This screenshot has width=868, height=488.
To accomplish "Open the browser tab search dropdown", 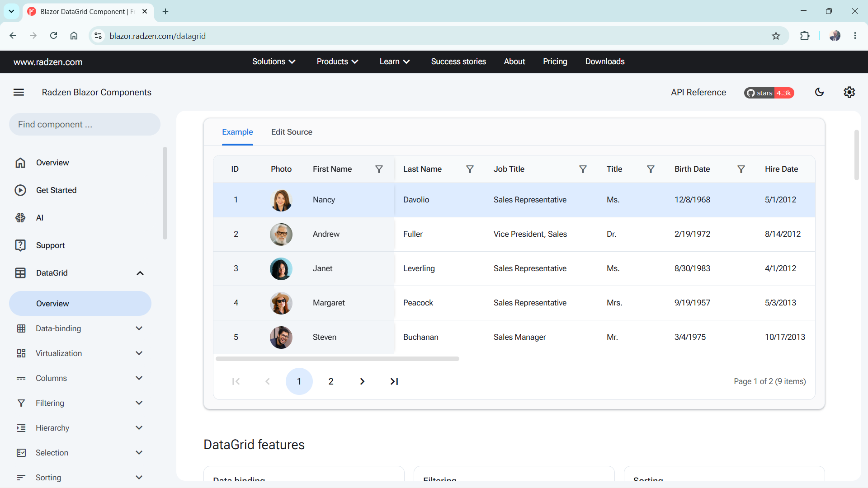I will (11, 11).
